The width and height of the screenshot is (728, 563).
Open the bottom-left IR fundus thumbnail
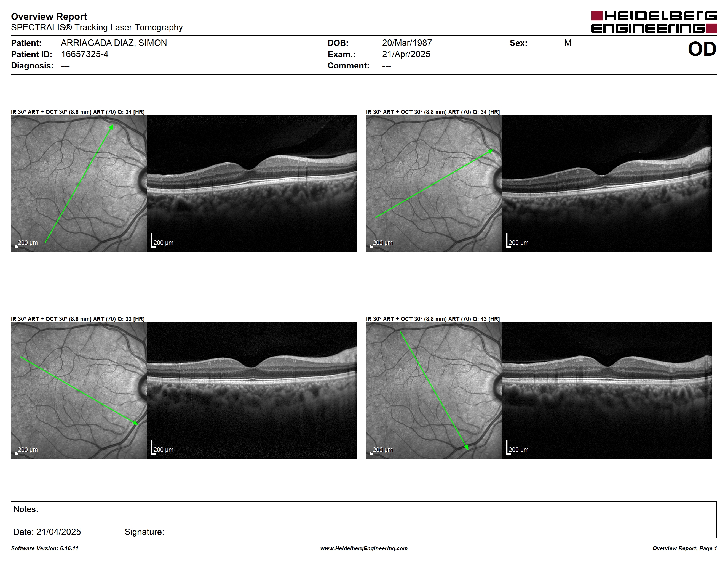coord(79,390)
